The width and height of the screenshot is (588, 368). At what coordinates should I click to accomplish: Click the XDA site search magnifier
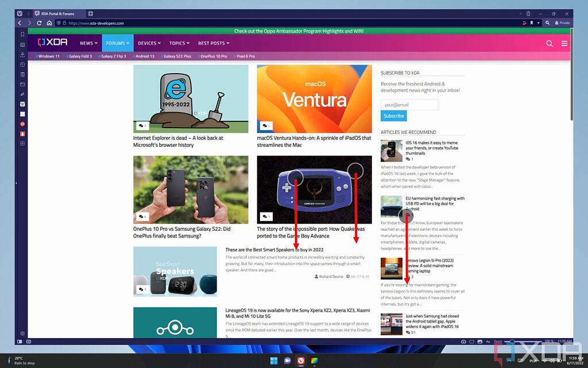[550, 43]
